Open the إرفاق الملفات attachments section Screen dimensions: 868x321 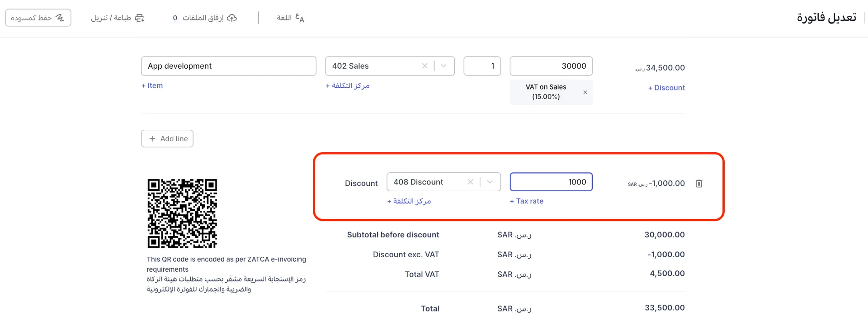203,18
